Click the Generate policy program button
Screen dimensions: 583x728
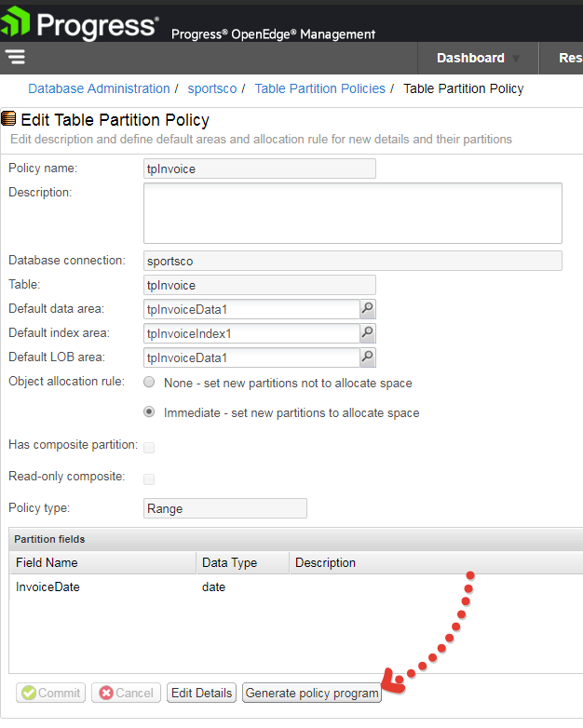pos(312,693)
